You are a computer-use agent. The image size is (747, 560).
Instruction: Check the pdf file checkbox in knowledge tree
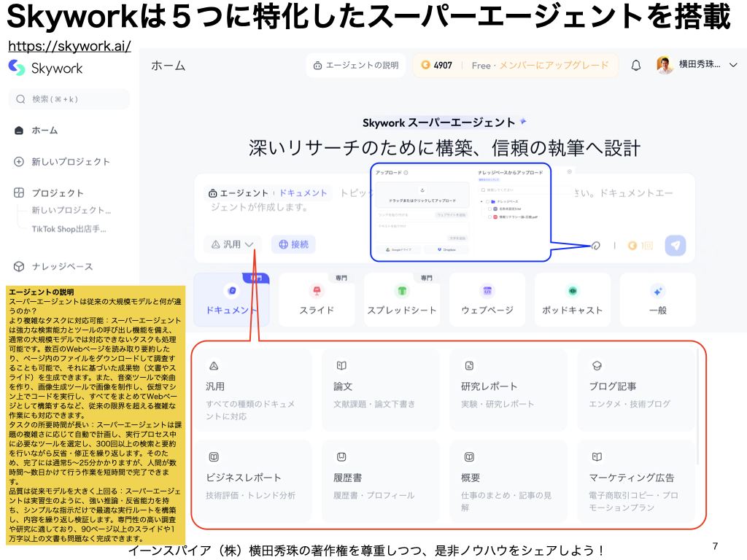coord(489,217)
